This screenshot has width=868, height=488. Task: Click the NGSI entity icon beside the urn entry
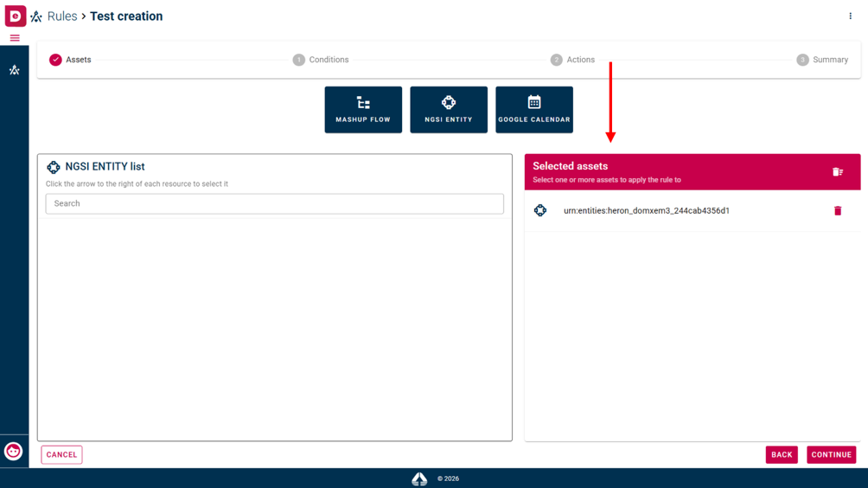tap(540, 210)
